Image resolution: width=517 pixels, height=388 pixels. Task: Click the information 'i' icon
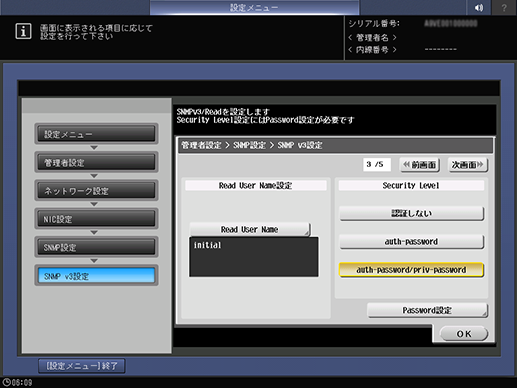point(23,31)
